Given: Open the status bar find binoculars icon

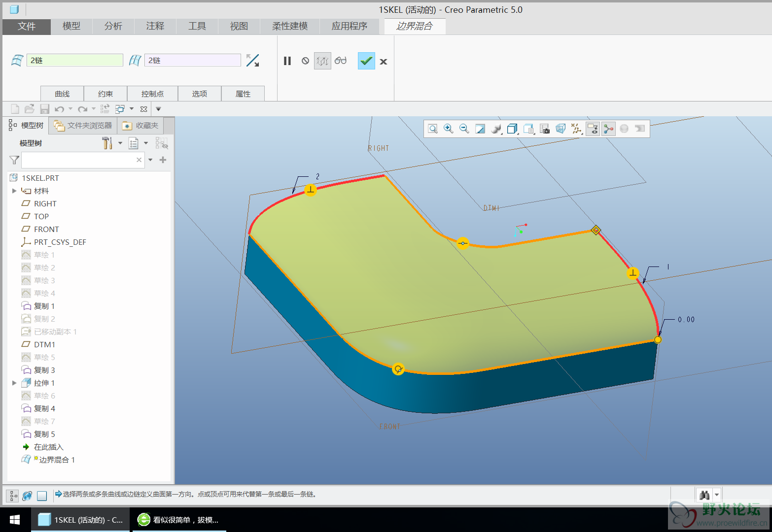Looking at the screenshot, I should (x=704, y=495).
